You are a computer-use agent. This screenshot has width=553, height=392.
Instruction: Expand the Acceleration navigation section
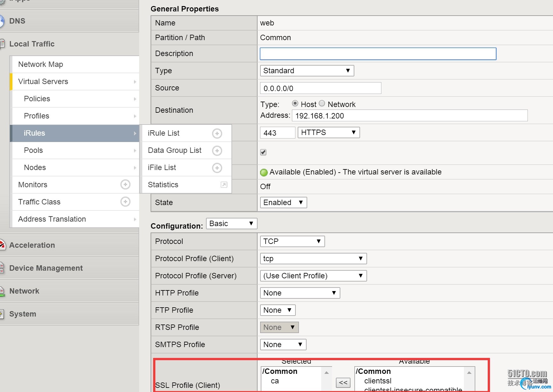pos(69,245)
